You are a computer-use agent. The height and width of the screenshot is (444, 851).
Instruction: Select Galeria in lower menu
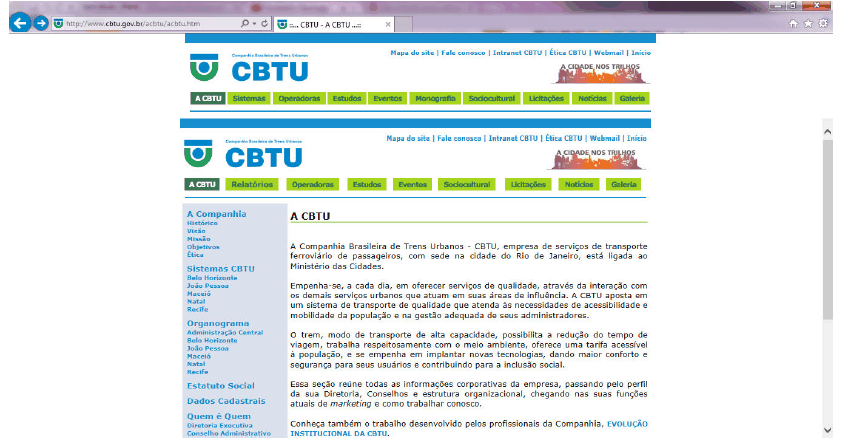[x=624, y=185]
